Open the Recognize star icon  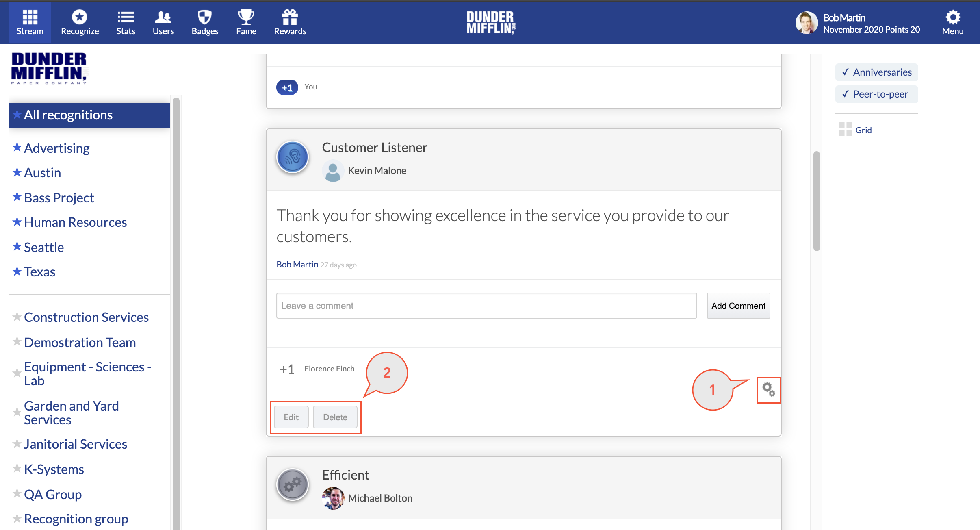80,17
